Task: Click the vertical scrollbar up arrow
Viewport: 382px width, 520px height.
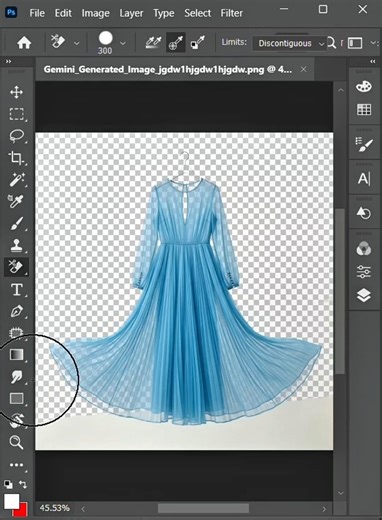Action: pyautogui.click(x=340, y=90)
